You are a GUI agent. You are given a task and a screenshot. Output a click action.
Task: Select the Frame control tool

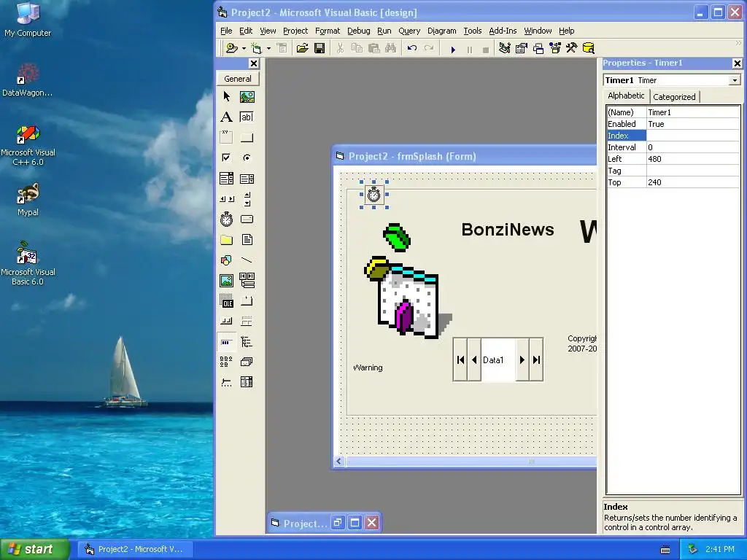click(x=227, y=138)
